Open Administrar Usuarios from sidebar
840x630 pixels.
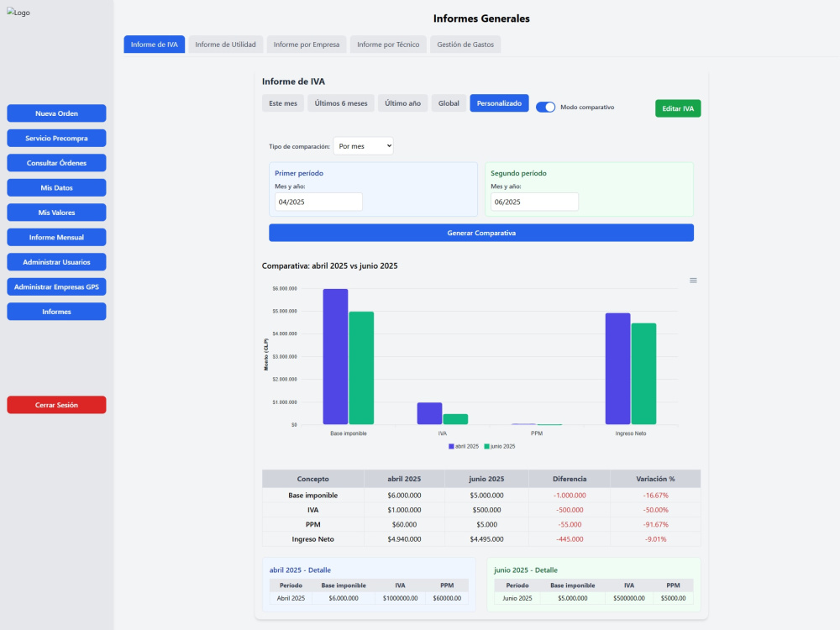[x=56, y=262]
